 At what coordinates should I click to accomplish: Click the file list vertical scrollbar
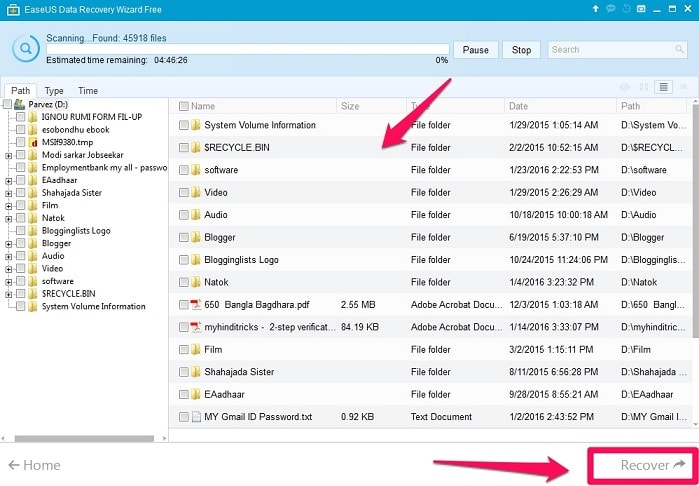tap(695, 221)
